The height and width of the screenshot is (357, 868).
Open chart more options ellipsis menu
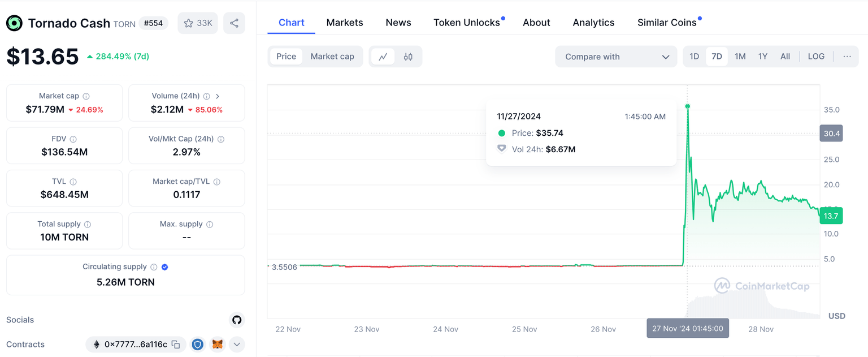(847, 57)
